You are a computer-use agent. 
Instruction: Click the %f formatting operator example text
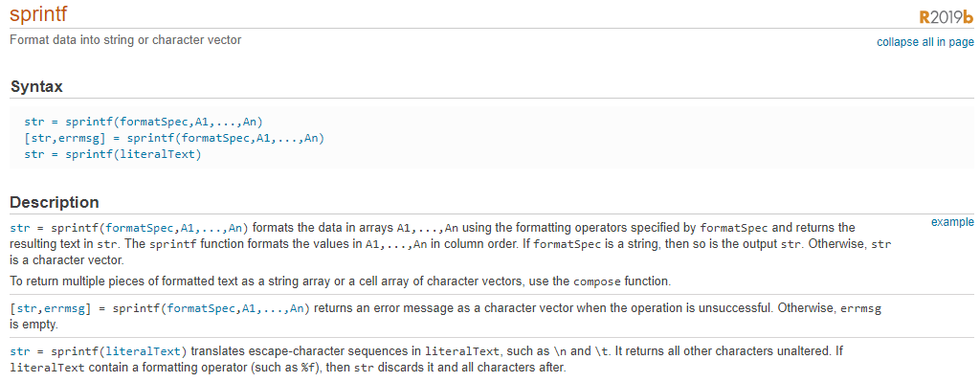point(309,369)
